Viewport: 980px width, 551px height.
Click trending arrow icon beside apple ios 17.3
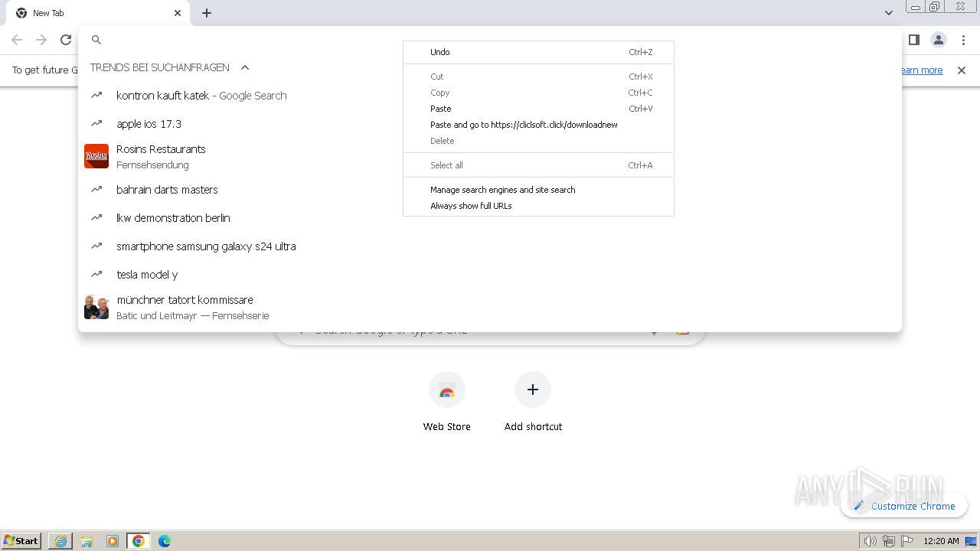(96, 124)
